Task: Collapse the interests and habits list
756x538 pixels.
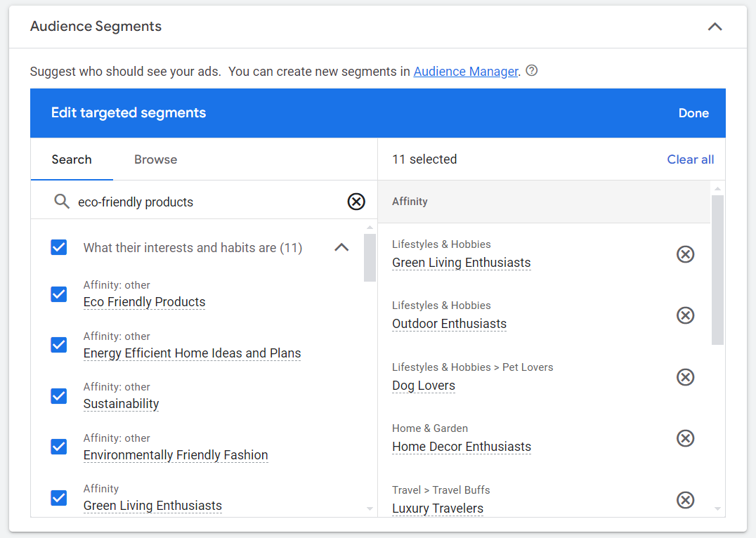Action: pyautogui.click(x=341, y=247)
